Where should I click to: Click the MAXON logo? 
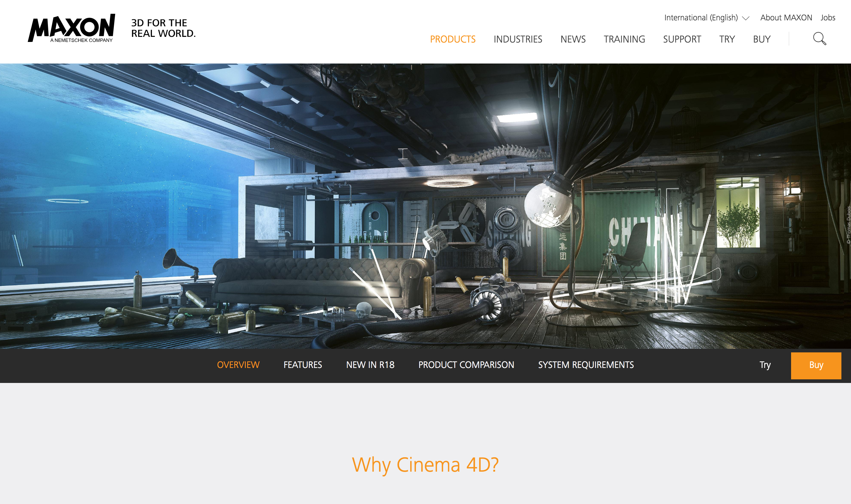[x=72, y=28]
